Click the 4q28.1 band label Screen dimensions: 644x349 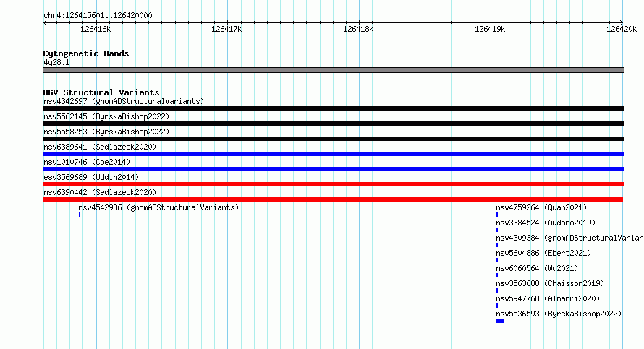(x=56, y=62)
